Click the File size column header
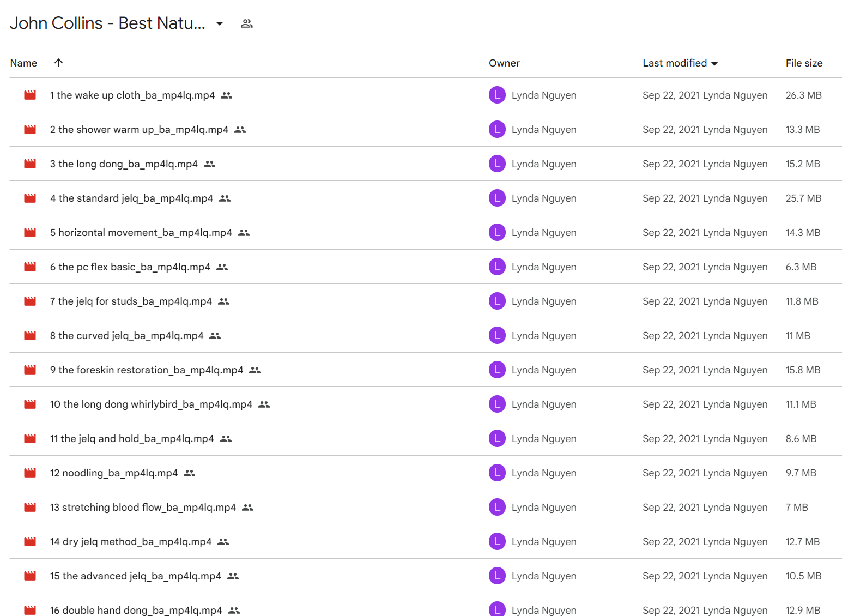The width and height of the screenshot is (842, 616). click(x=804, y=63)
